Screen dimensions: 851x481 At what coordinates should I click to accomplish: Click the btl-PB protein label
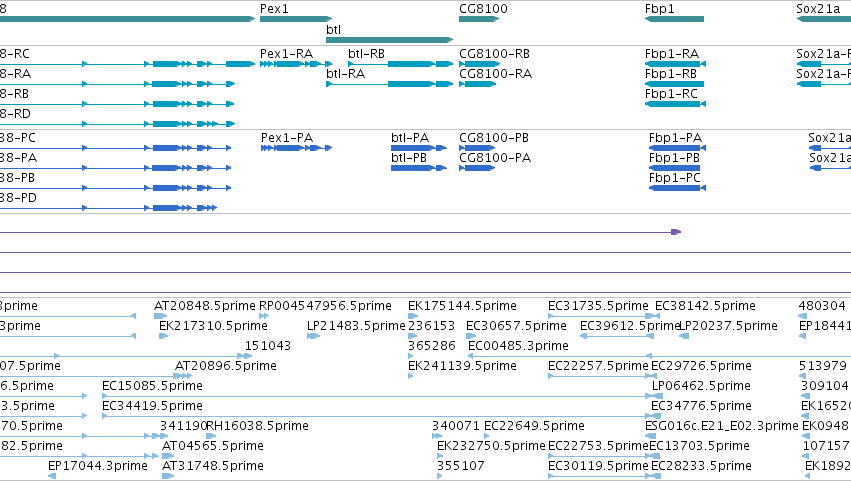[409, 157]
